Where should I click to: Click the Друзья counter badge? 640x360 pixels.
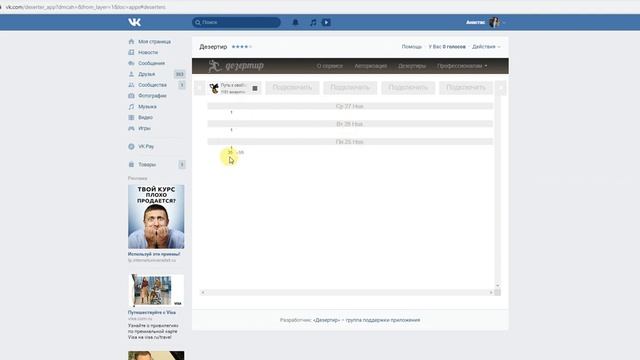[180, 74]
